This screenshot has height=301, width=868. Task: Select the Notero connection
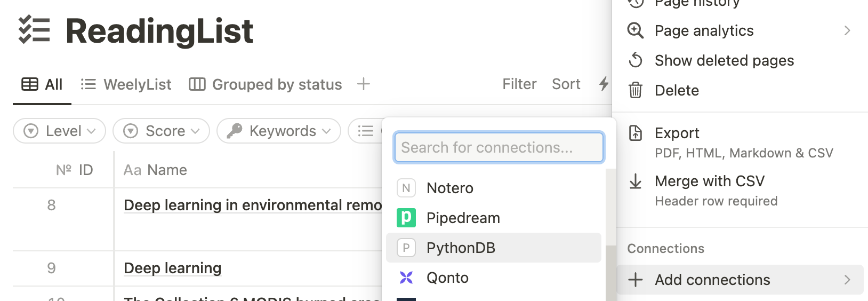click(494, 188)
